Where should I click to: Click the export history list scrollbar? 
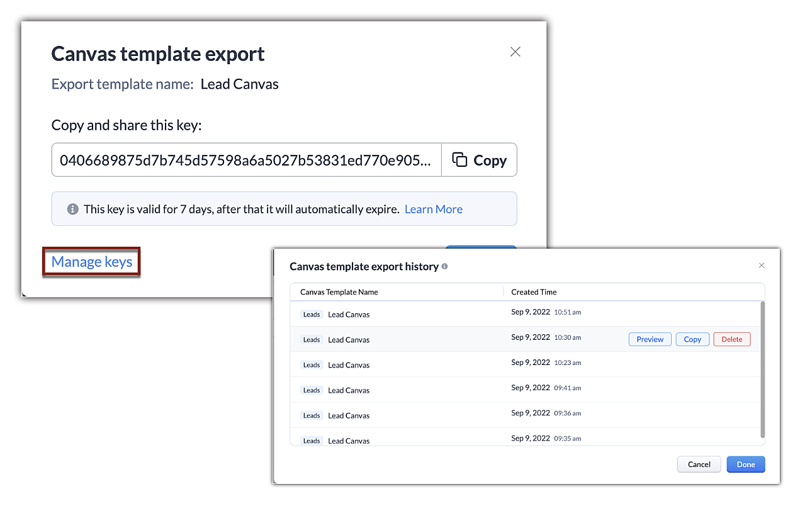(x=763, y=368)
